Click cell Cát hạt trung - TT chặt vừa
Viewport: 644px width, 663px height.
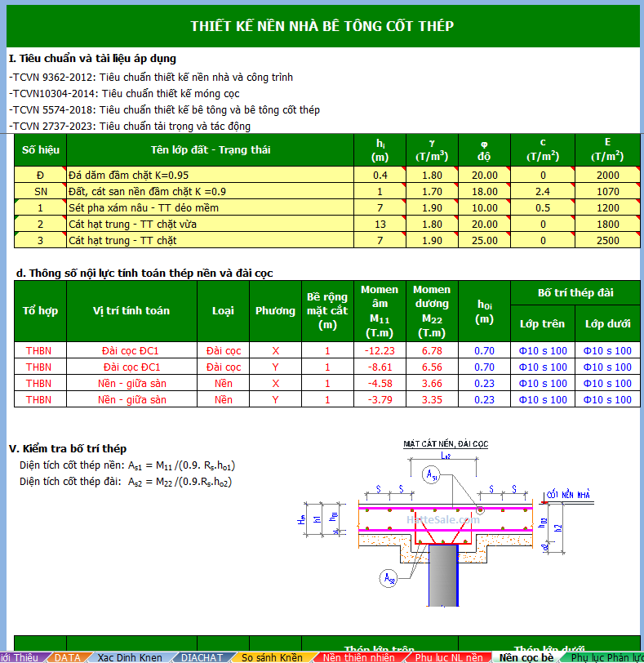pyautogui.click(x=210, y=224)
